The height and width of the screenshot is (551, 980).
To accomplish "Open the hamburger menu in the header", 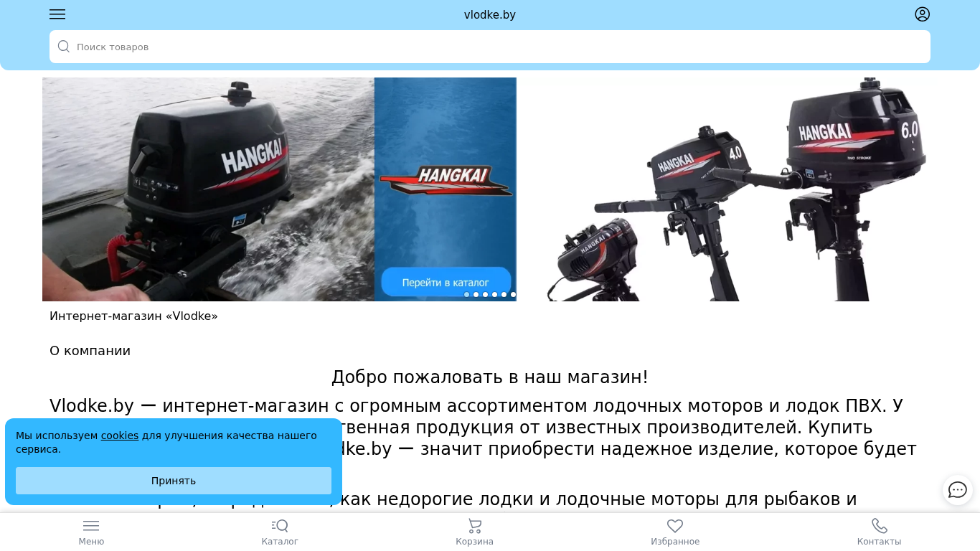I will tap(57, 14).
